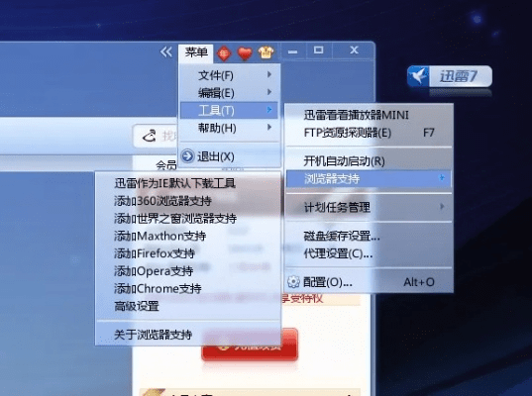
Task: Click the red diamond 年 icon
Action: point(224,53)
